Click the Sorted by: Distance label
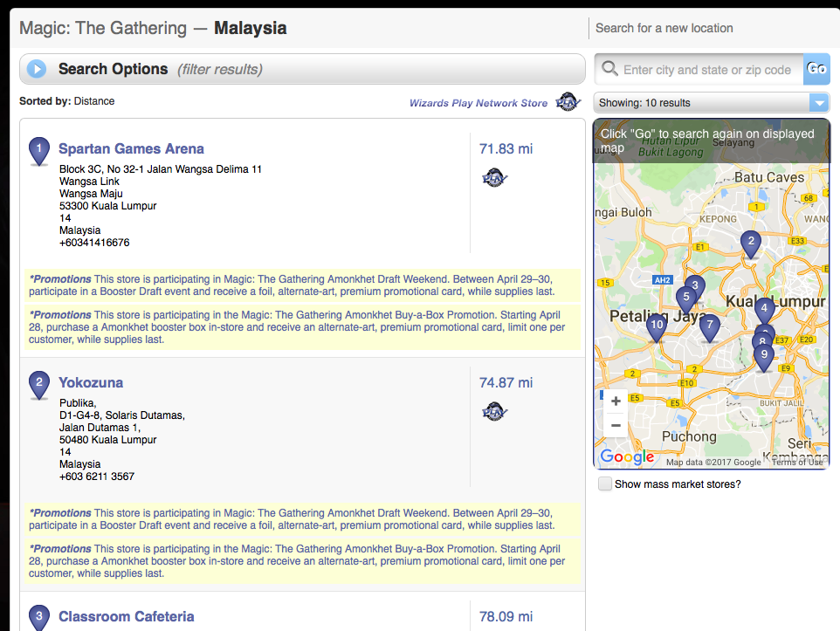Image resolution: width=840 pixels, height=631 pixels. [67, 100]
